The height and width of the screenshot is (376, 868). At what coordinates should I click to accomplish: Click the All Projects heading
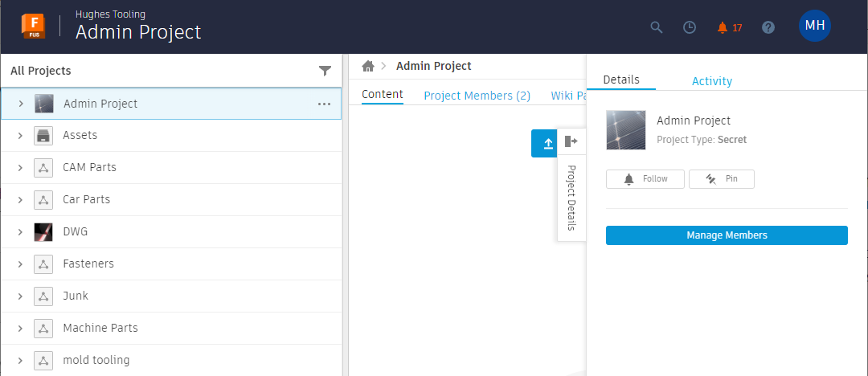click(x=40, y=71)
